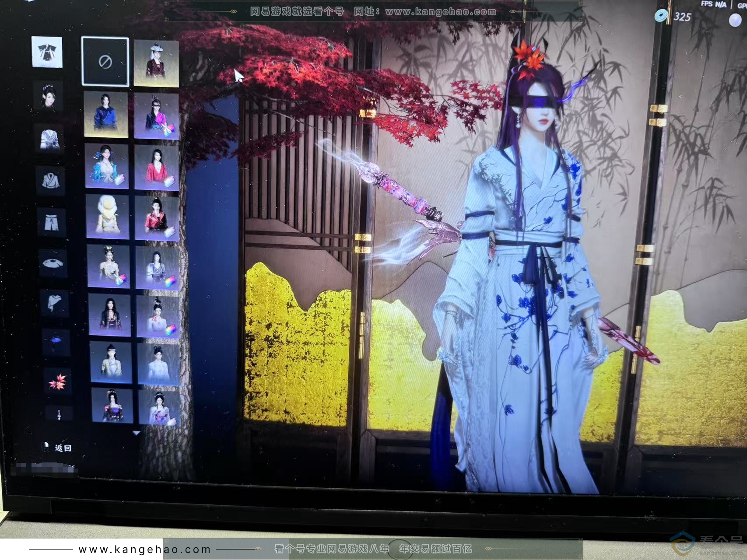Image resolution: width=747 pixels, height=560 pixels.
Task: Pick the golden crowned pale dress outfit
Action: pos(109,266)
